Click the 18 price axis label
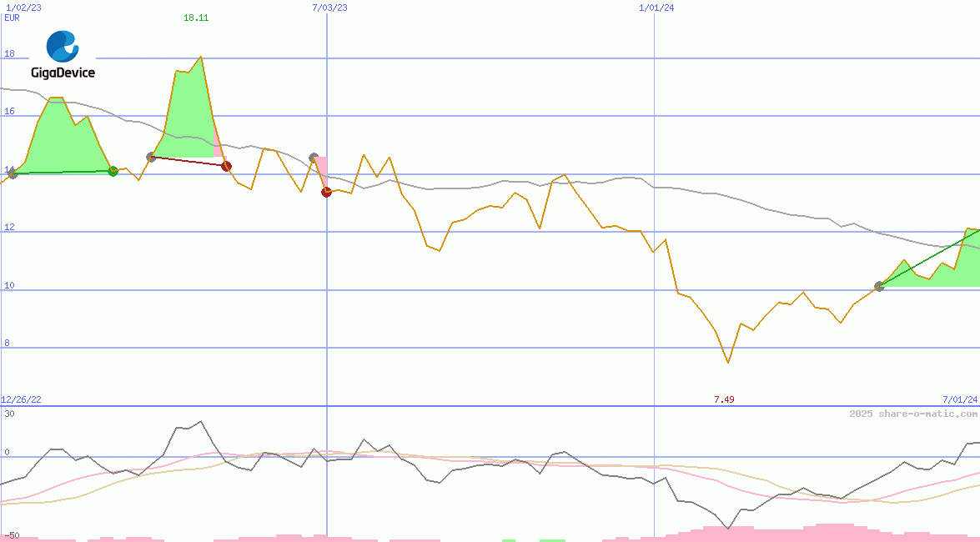Screen dimensions: 980x542 tap(9, 54)
